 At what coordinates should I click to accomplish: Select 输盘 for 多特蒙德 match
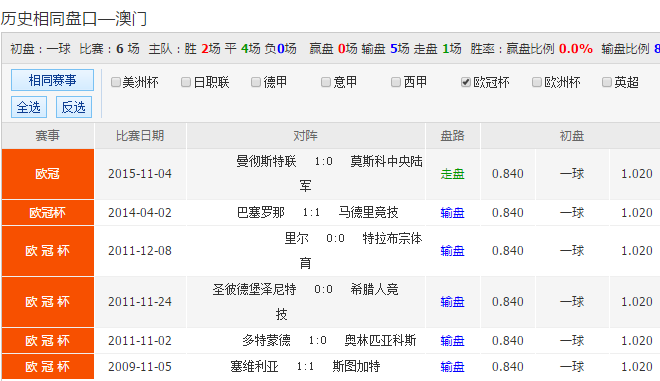click(x=452, y=341)
